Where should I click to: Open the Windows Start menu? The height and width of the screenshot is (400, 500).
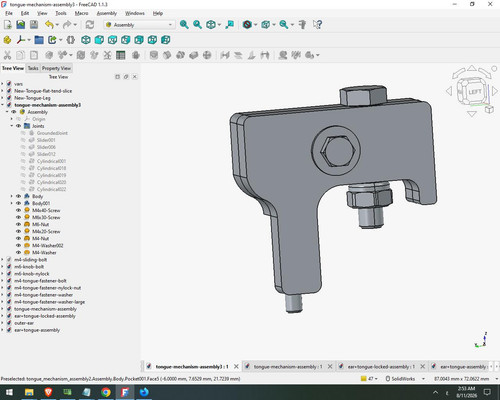(x=9, y=392)
